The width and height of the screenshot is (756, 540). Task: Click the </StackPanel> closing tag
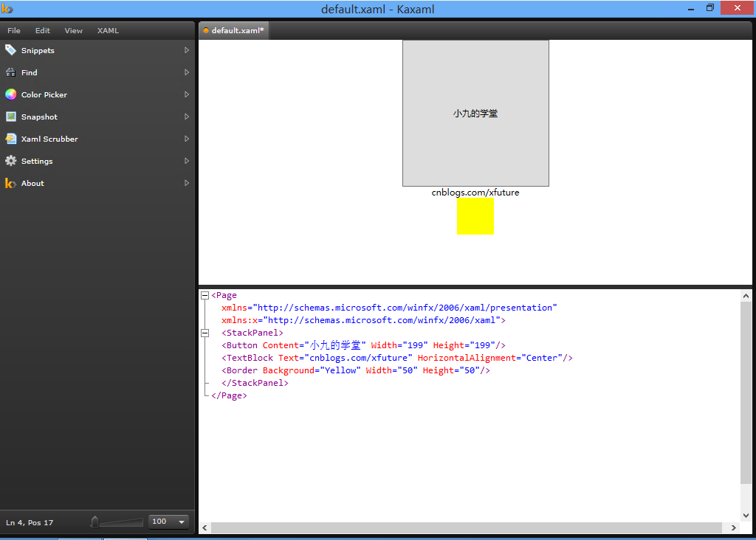pos(255,383)
